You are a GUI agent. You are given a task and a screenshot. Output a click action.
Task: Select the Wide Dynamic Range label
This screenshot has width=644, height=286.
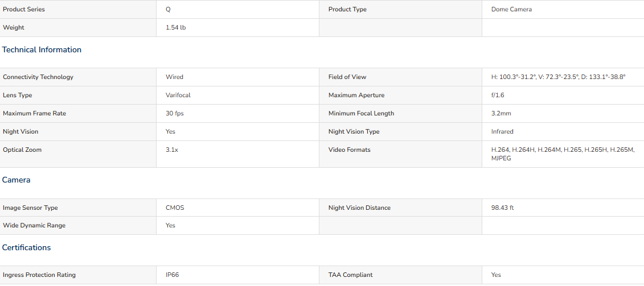coord(34,225)
